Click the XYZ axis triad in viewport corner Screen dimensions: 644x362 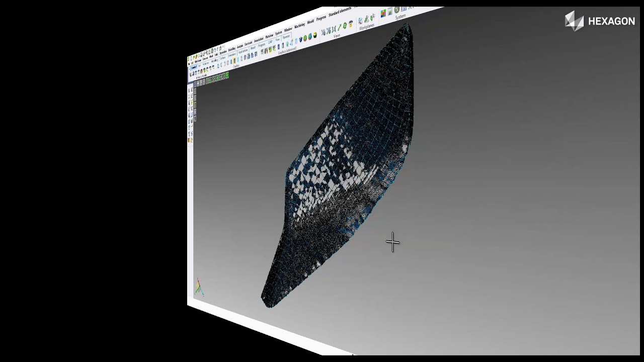pyautogui.click(x=199, y=287)
